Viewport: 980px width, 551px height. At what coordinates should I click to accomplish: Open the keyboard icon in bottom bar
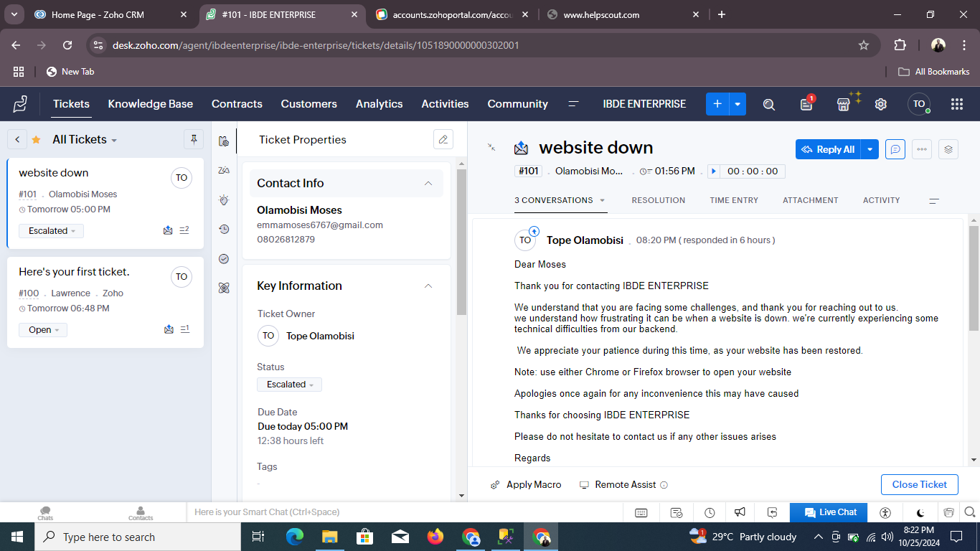(641, 512)
